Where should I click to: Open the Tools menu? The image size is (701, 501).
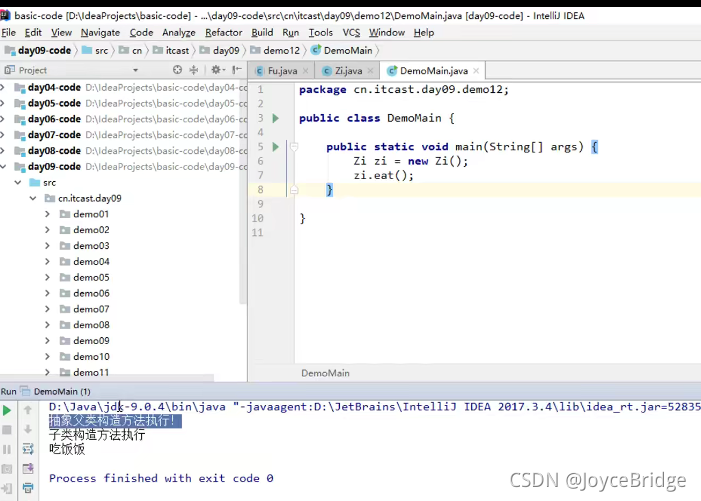321,33
